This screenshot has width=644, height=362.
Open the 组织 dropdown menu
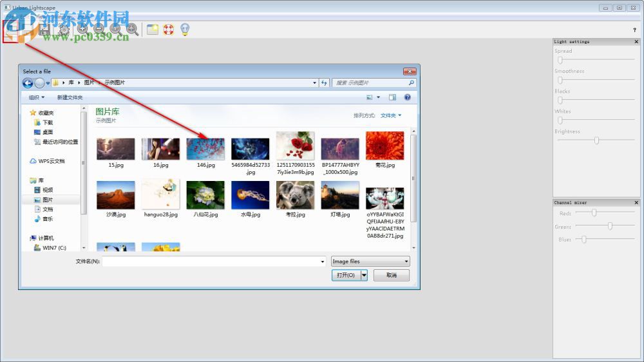(36, 97)
